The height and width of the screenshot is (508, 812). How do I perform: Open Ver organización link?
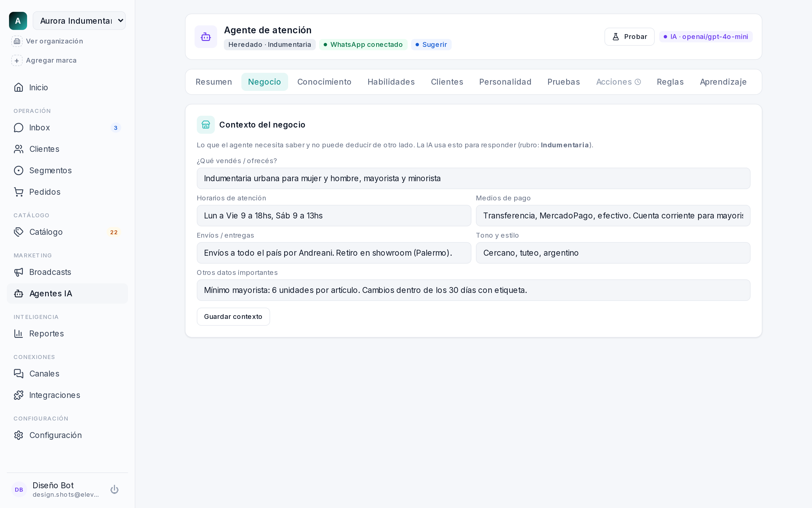pos(54,41)
